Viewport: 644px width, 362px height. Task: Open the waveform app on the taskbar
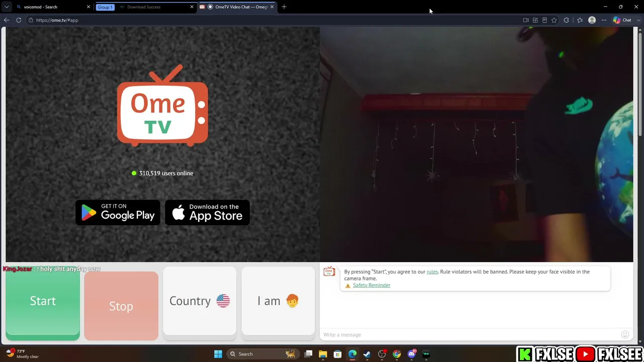pos(426,354)
